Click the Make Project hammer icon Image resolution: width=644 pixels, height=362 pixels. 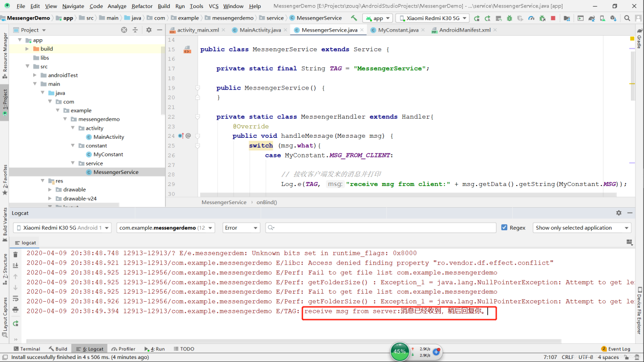click(354, 18)
